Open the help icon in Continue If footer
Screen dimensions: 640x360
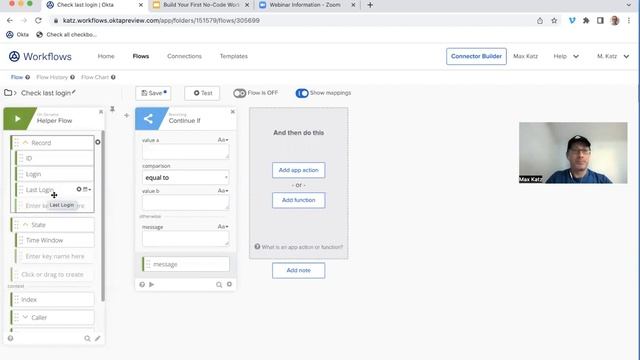(x=142, y=284)
